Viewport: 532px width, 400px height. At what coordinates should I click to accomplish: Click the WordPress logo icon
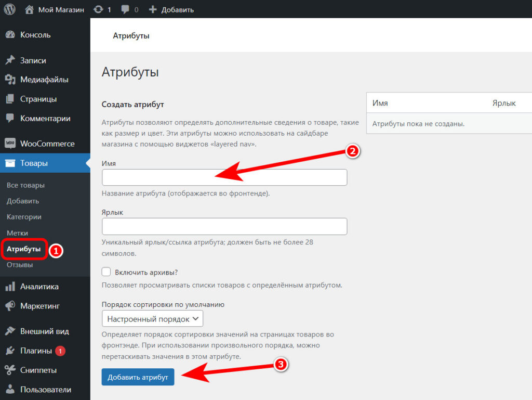9,9
